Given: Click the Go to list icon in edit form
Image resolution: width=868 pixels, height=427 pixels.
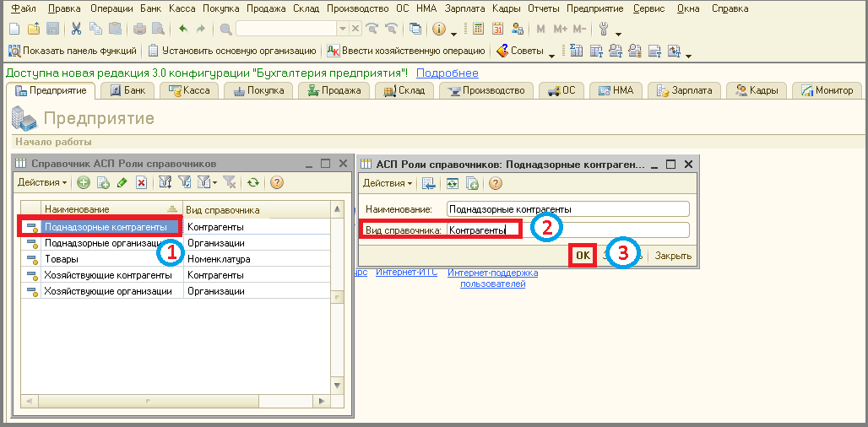Looking at the screenshot, I should 428,183.
